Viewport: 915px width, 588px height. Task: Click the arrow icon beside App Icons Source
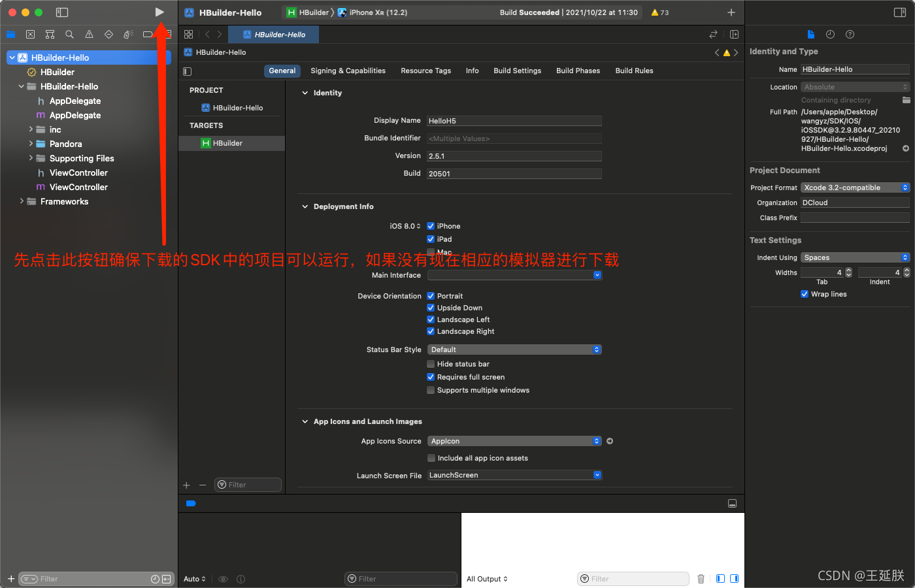tap(610, 441)
